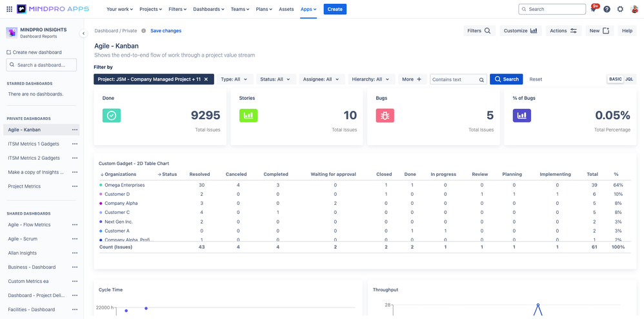Focus the top Search field

(x=552, y=9)
